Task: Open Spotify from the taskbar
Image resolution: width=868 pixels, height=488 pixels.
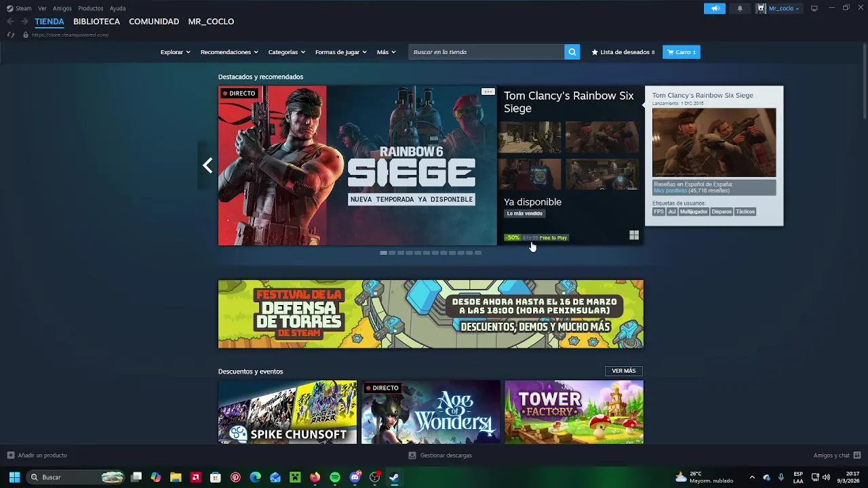Action: point(335,477)
